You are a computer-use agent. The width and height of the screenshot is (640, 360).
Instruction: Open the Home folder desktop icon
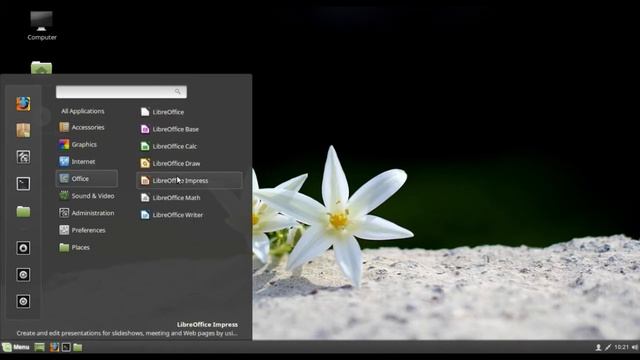click(x=41, y=67)
